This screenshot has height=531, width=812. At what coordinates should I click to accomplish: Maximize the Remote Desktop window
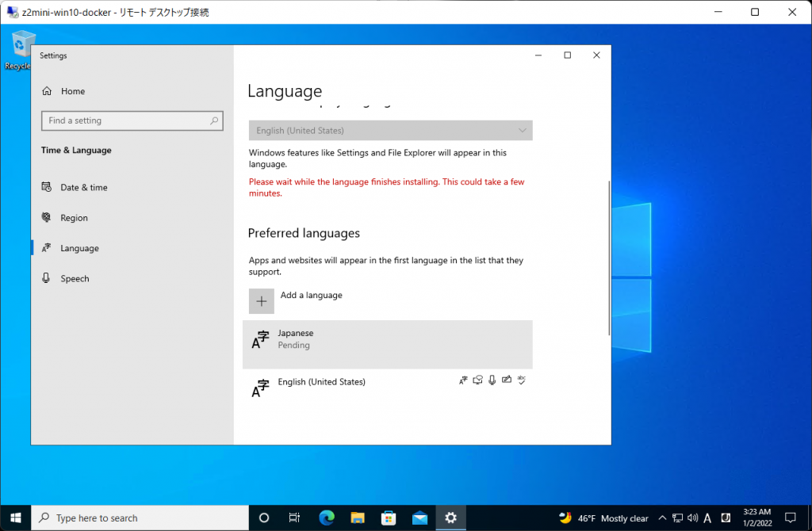point(755,12)
